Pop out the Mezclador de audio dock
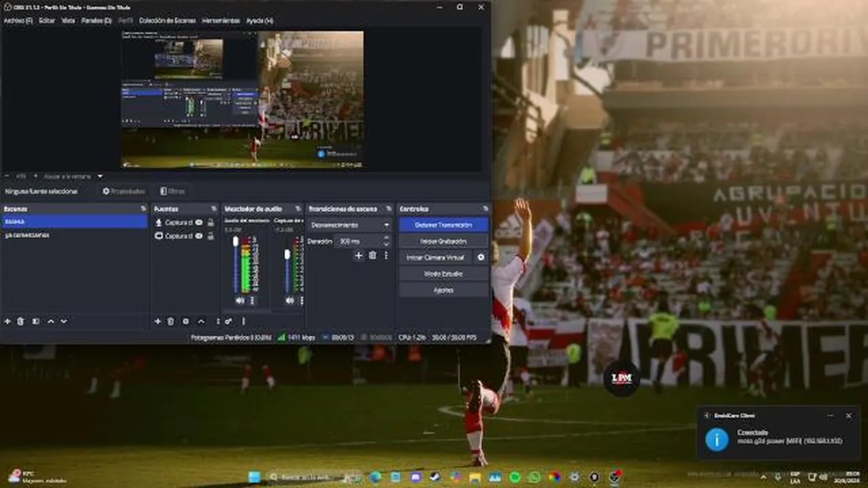868x488 pixels. [x=298, y=209]
